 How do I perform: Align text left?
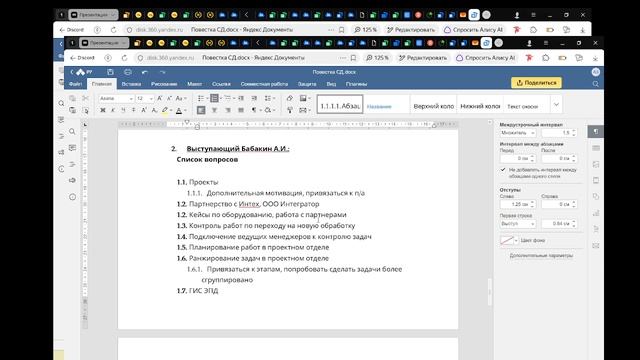click(201, 110)
